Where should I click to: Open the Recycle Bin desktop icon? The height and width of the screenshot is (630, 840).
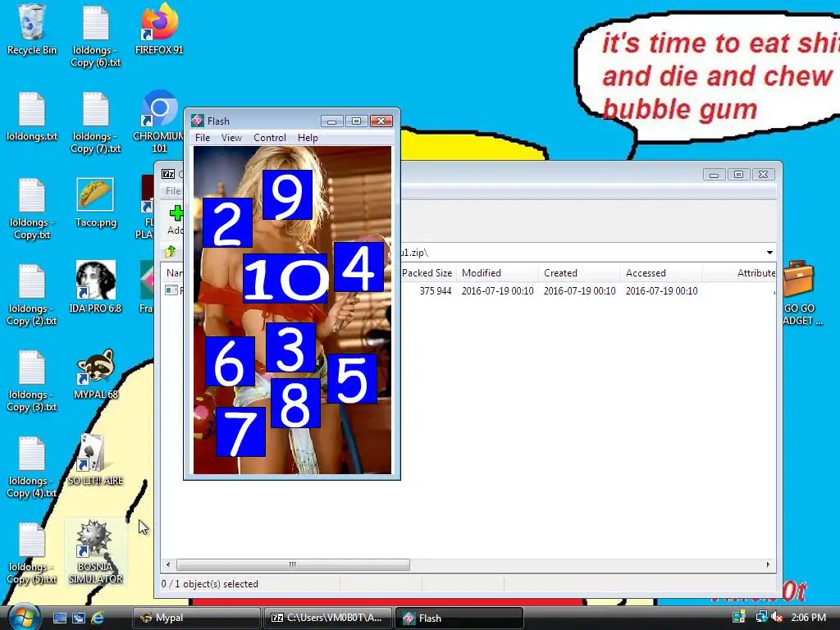point(32,30)
